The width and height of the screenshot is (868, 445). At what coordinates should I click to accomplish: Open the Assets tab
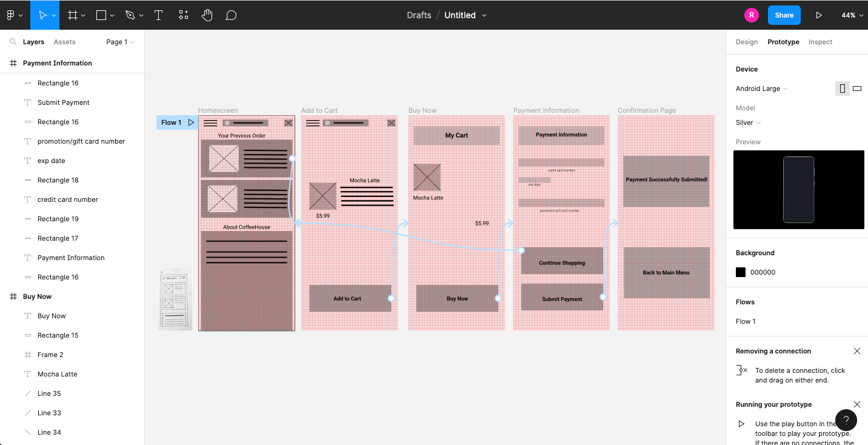pyautogui.click(x=64, y=42)
